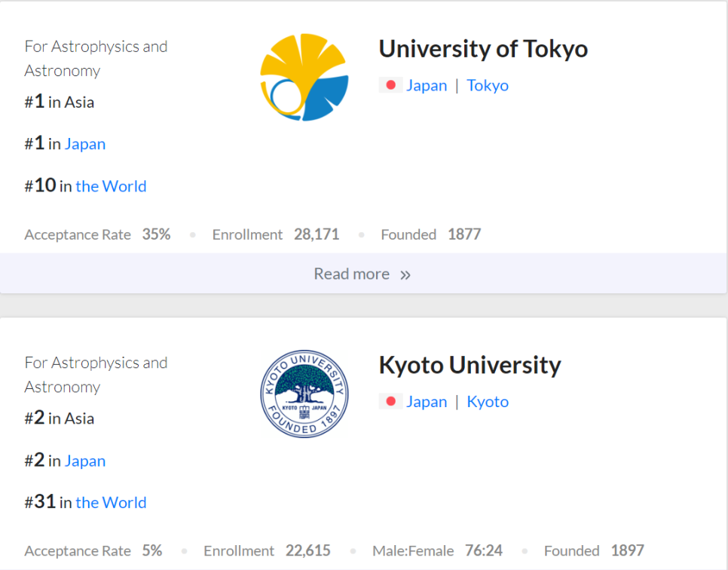Click the University of Tokyo ginkgo logo
This screenshot has height=570, width=728.
304,77
